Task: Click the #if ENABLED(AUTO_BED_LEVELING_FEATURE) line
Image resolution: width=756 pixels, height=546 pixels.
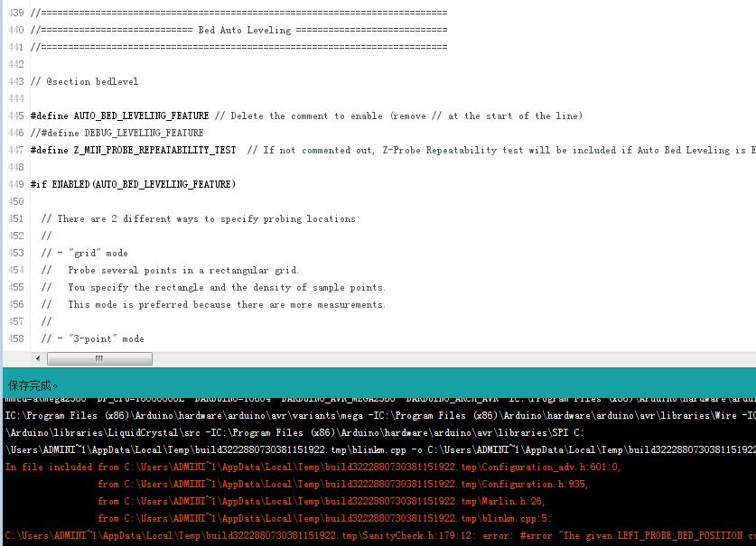Action: pyautogui.click(x=133, y=184)
